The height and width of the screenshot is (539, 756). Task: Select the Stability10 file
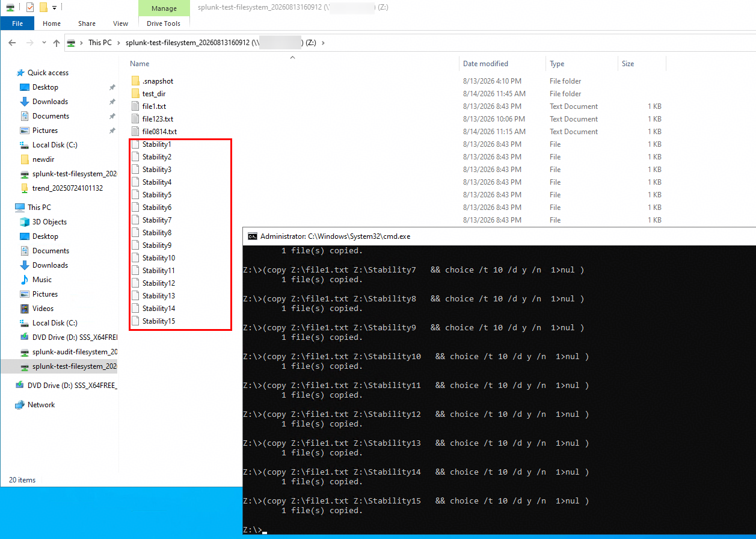pyautogui.click(x=159, y=258)
